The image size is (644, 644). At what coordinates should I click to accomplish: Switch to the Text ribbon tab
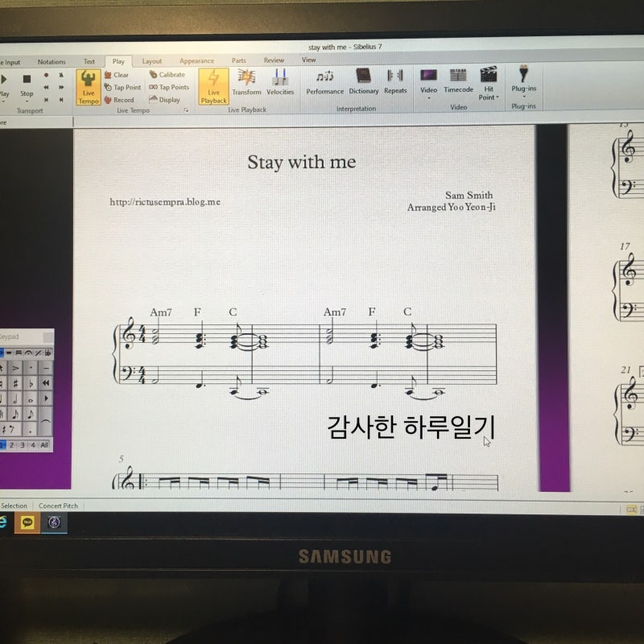pos(89,61)
